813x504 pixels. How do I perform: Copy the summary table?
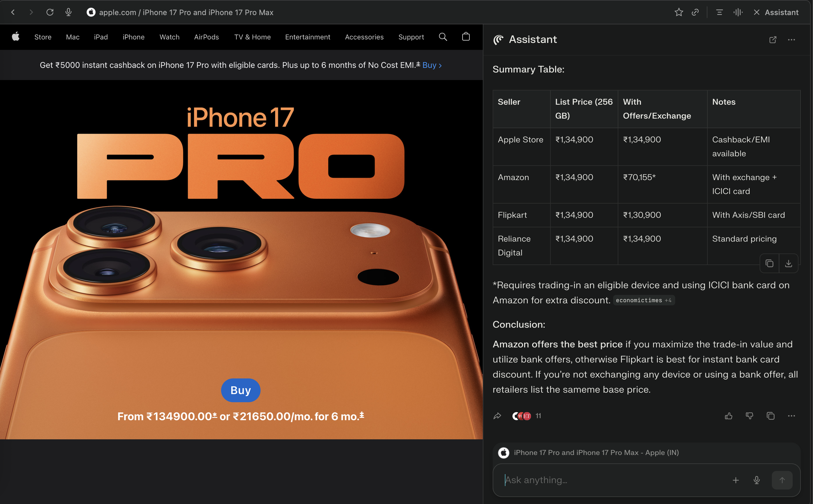click(x=769, y=263)
